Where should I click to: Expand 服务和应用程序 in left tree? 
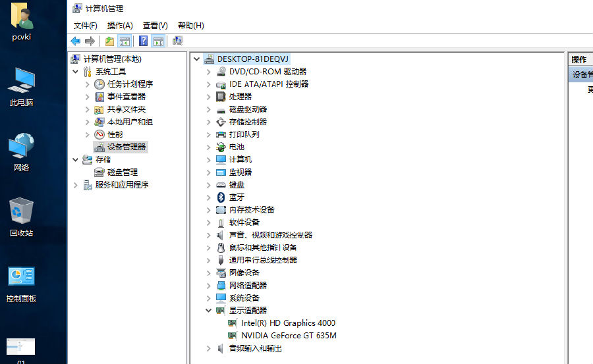(76, 185)
